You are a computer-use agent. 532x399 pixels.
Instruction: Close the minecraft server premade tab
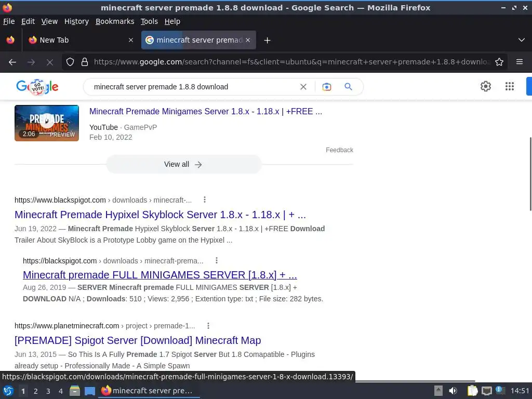coord(248,40)
